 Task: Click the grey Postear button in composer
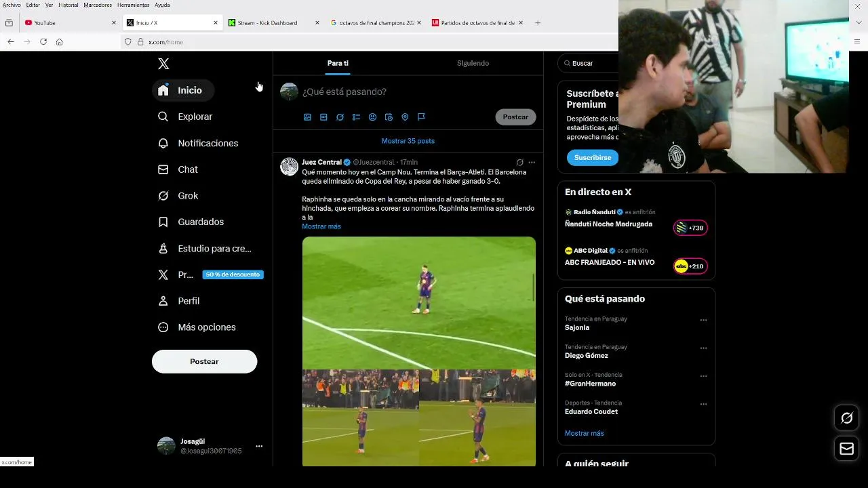pos(515,117)
